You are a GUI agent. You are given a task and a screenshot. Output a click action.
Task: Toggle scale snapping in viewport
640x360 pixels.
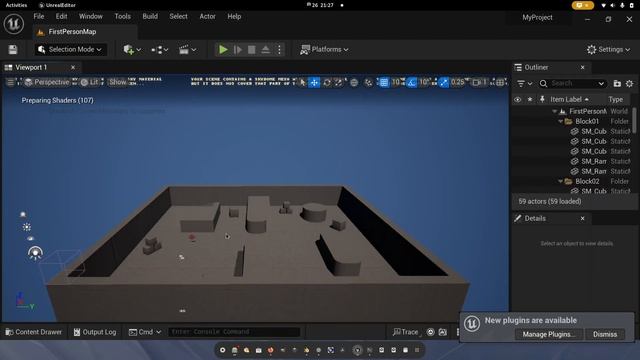coord(444,83)
